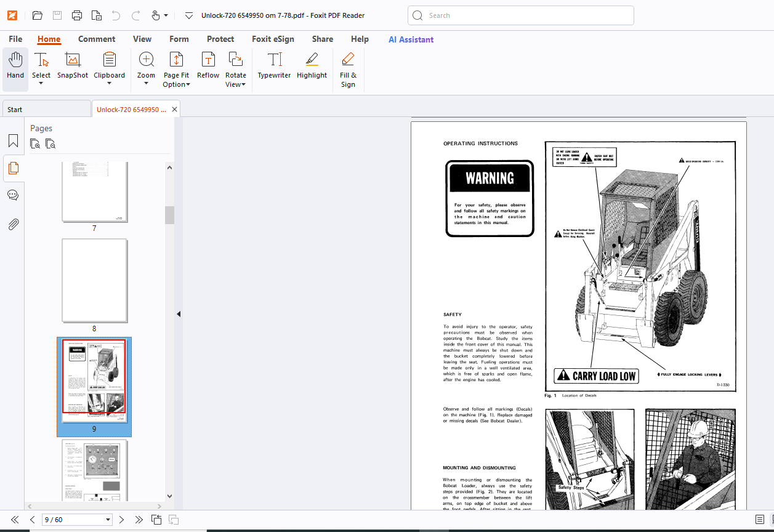Select page 8 thumbnail
This screenshot has width=774, height=532.
(x=94, y=280)
